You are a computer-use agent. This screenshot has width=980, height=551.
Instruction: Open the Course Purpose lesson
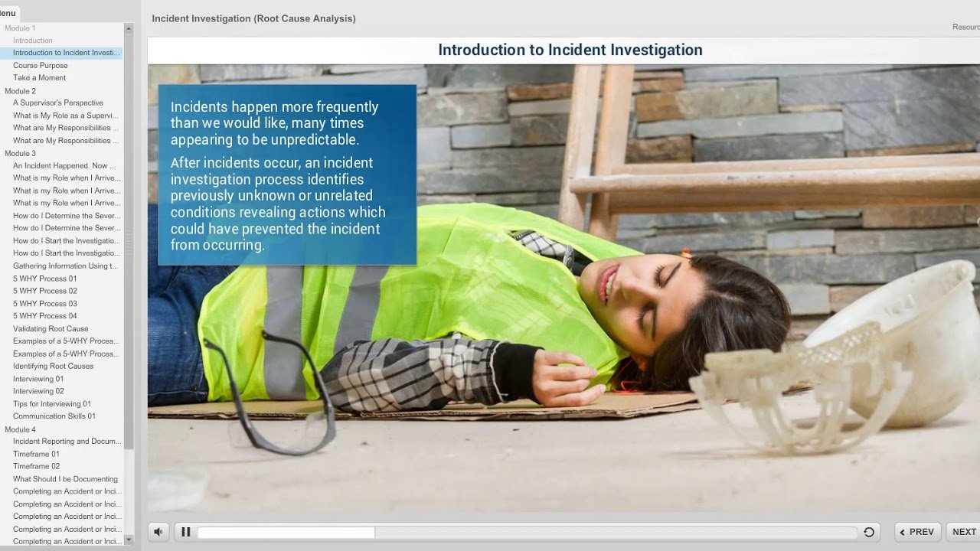tap(40, 66)
